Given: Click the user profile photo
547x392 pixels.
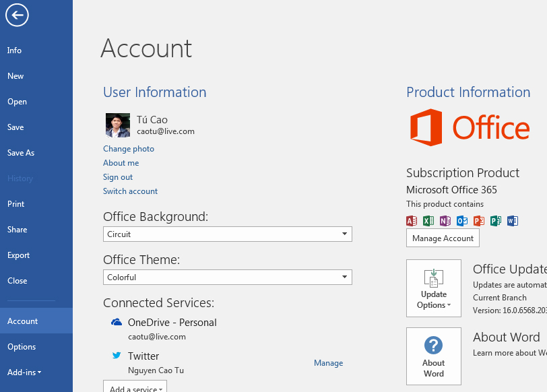Looking at the screenshot, I should [118, 125].
